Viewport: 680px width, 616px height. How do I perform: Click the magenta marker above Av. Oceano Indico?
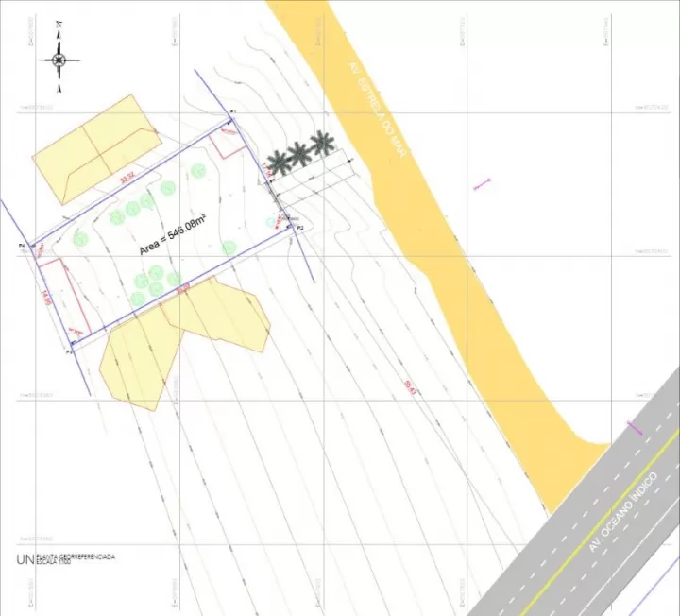point(639,427)
